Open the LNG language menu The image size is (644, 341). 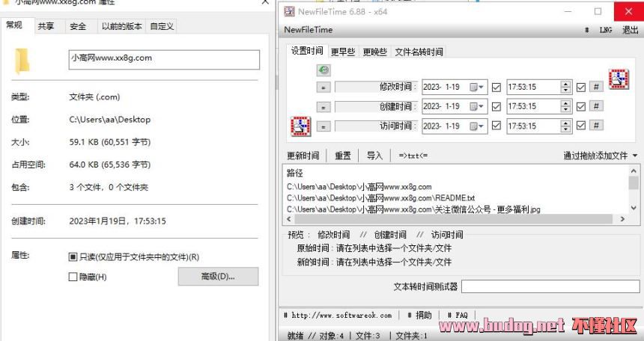tap(605, 30)
